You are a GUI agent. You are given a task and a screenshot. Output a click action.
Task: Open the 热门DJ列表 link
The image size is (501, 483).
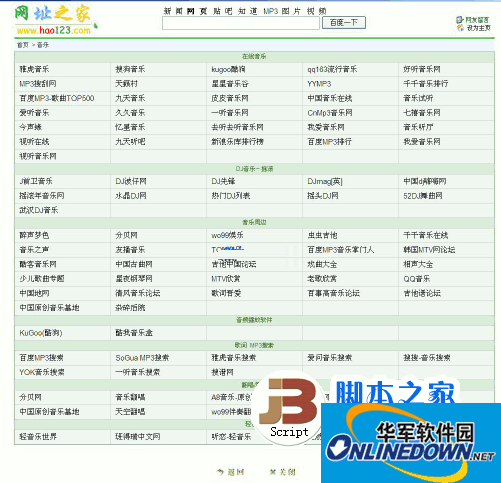coord(231,196)
